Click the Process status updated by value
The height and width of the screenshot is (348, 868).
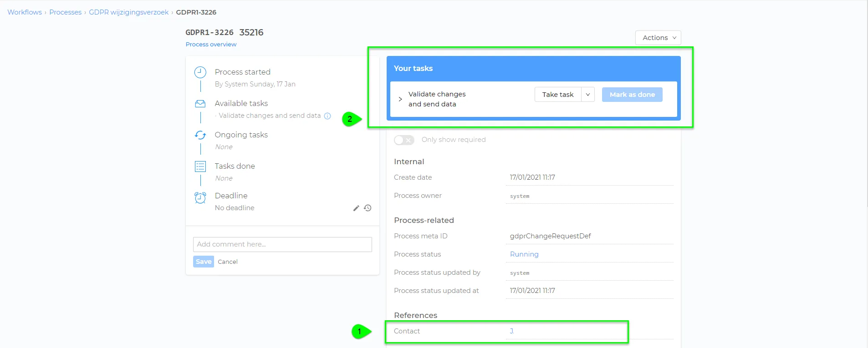520,273
